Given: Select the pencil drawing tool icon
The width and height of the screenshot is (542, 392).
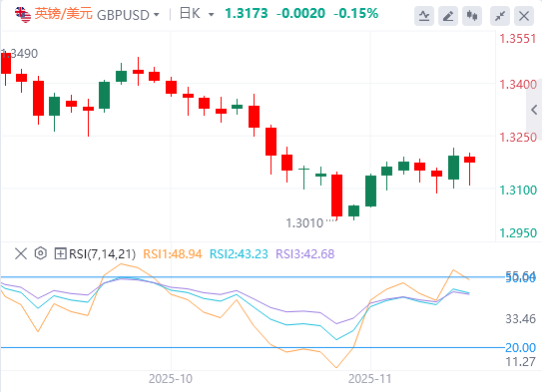Looking at the screenshot, I should (448, 16).
